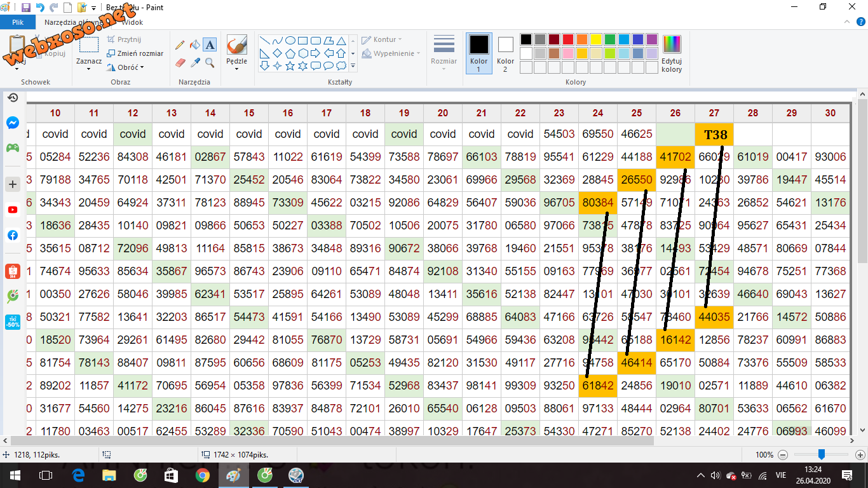
Task: Pick the purple color swatch
Action: pos(652,39)
